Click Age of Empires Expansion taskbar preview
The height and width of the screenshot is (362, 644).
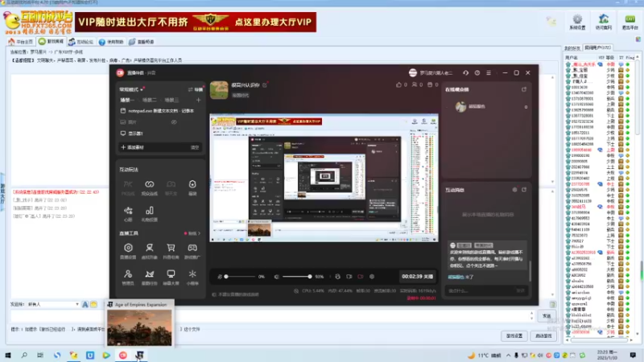[x=139, y=323]
